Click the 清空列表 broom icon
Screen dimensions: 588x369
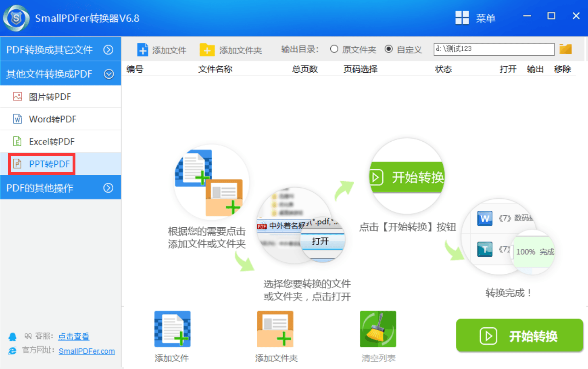[x=377, y=329]
